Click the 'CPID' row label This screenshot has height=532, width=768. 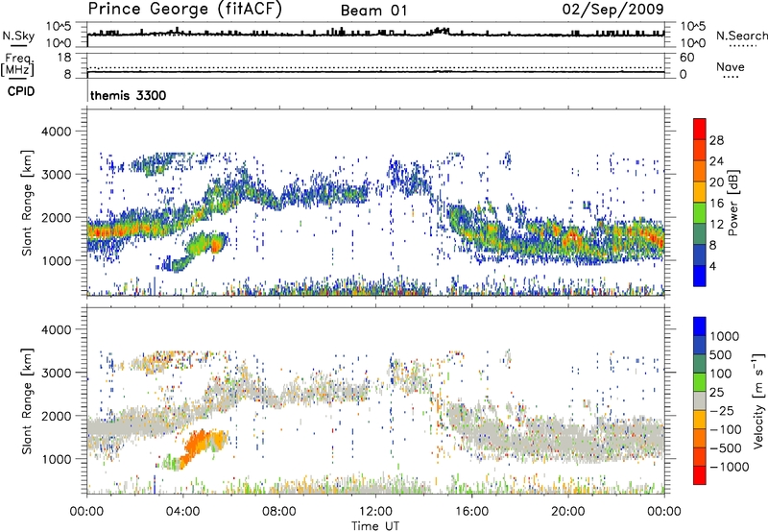tap(21, 91)
